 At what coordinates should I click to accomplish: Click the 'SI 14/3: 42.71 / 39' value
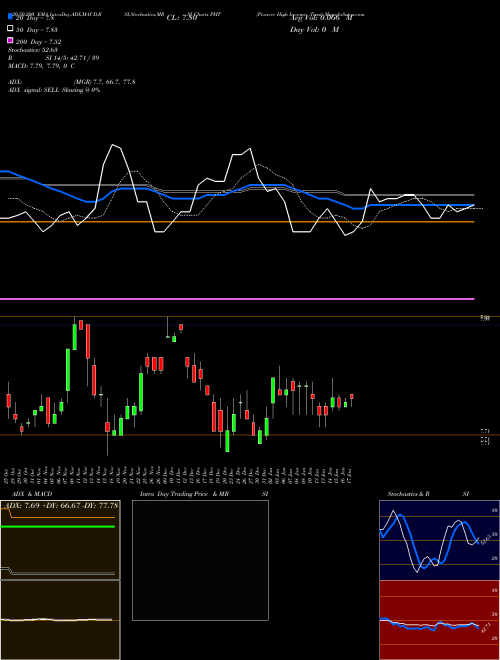72,58
